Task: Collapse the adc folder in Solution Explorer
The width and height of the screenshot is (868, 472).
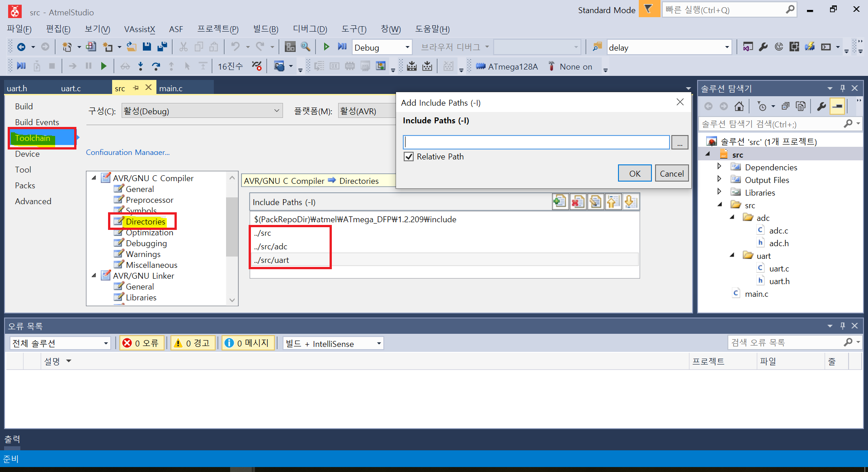Action: pyautogui.click(x=732, y=217)
